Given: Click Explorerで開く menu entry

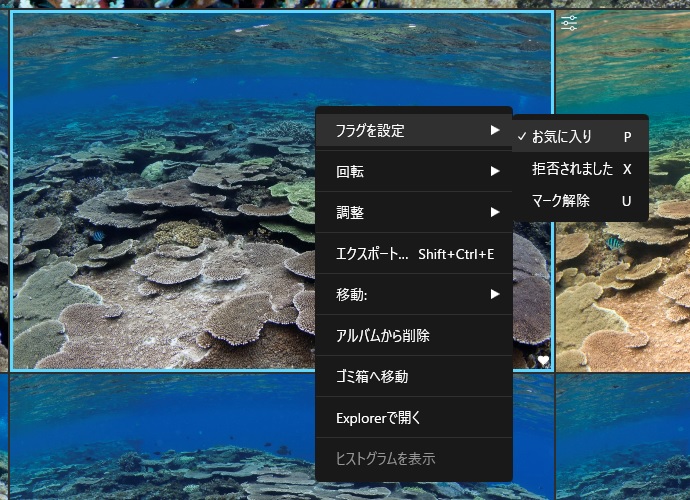Looking at the screenshot, I should pos(414,417).
